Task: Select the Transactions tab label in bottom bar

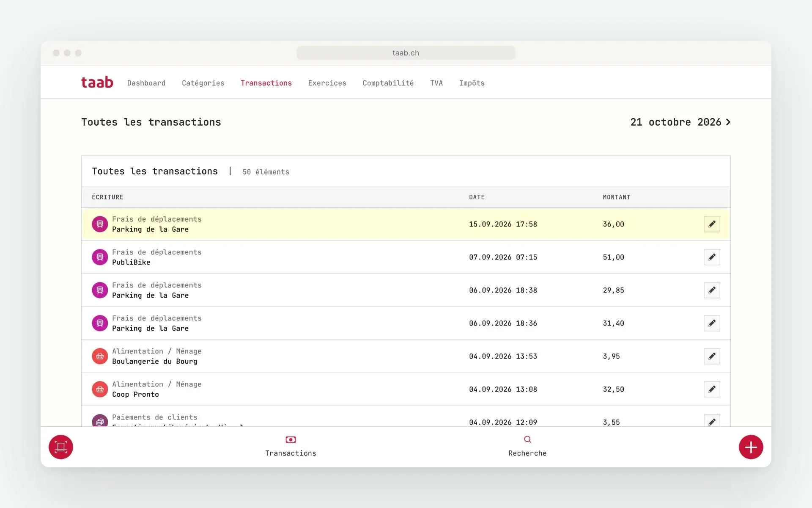Action: 291,453
